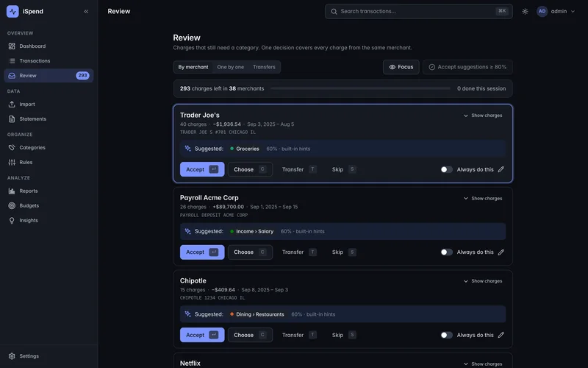Viewport: 588px width, 368px height.
Task: Click the eye icon on Focus
Action: coord(392,67)
